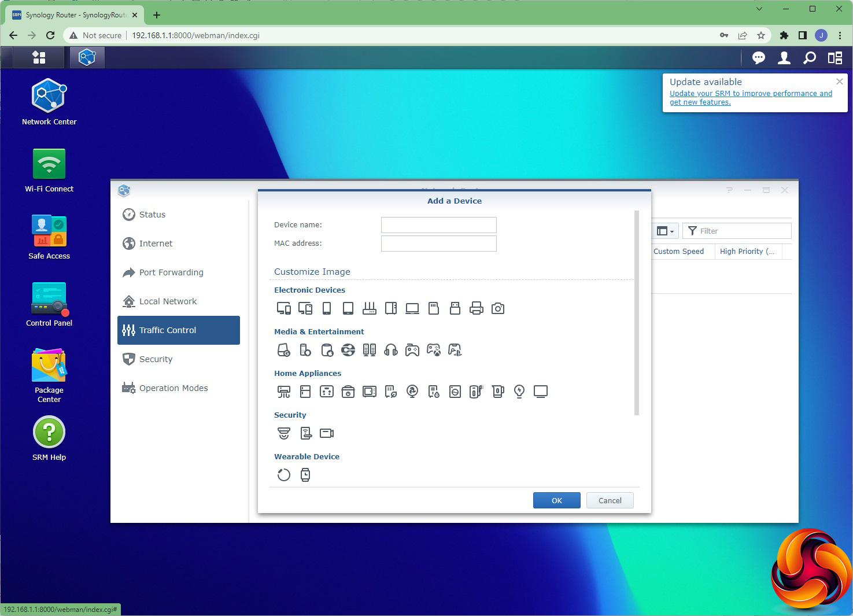Open the Control Panel desktop shortcut
This screenshot has height=616, width=853.
coord(49,305)
